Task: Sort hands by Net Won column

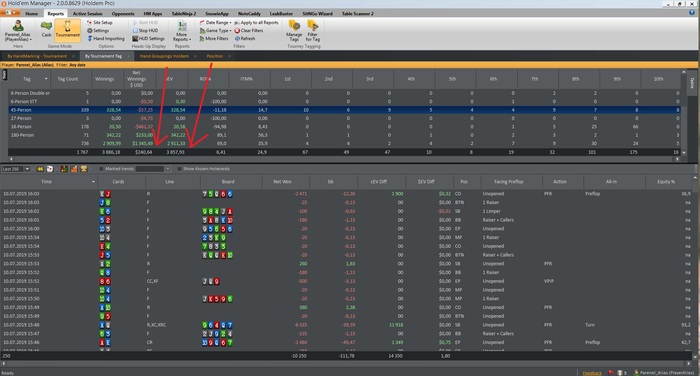Action: click(282, 182)
